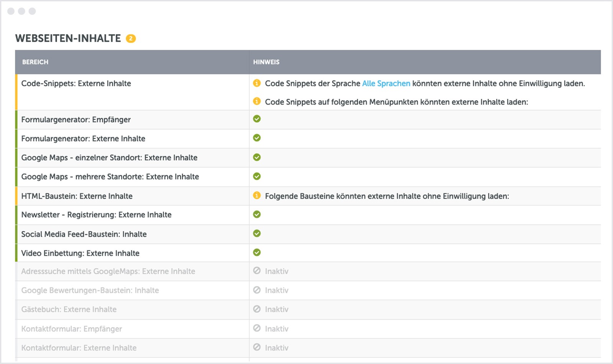Click green checkmark for Google Maps einzelner Standort

tap(257, 157)
